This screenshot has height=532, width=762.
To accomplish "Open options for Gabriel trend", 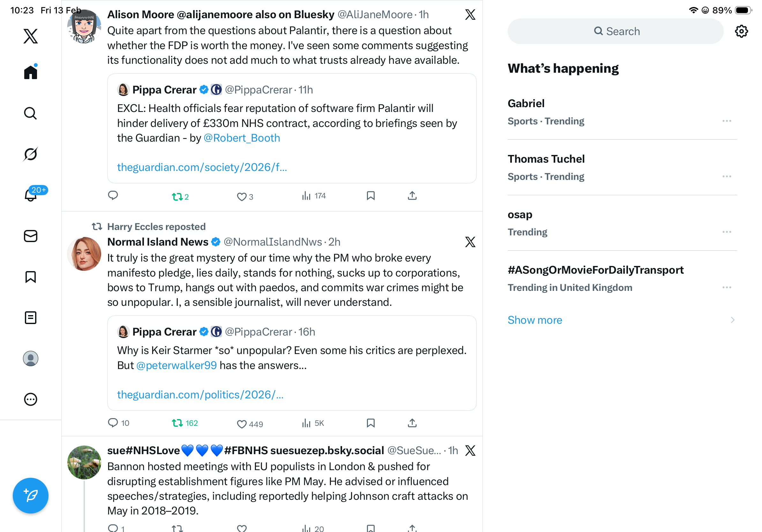I will [x=727, y=121].
